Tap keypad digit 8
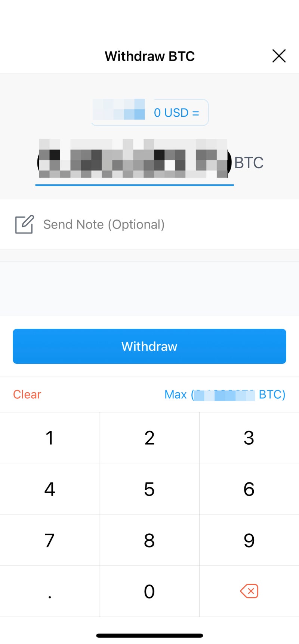Image resolution: width=299 pixels, height=644 pixels. pyautogui.click(x=149, y=540)
